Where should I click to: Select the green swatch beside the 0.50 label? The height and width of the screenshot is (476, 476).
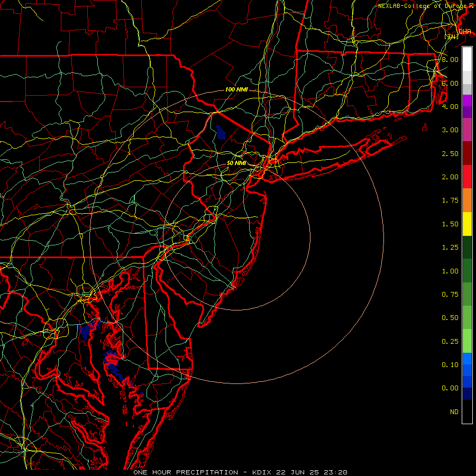pos(467,317)
